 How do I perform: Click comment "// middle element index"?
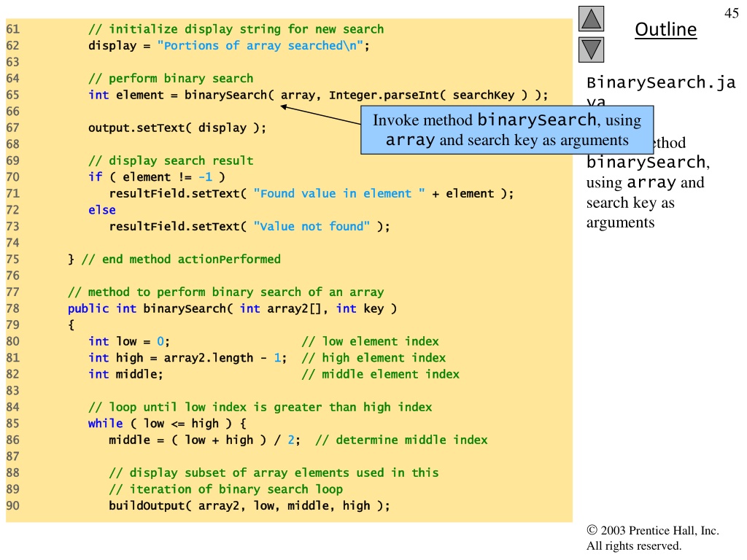pos(380,375)
